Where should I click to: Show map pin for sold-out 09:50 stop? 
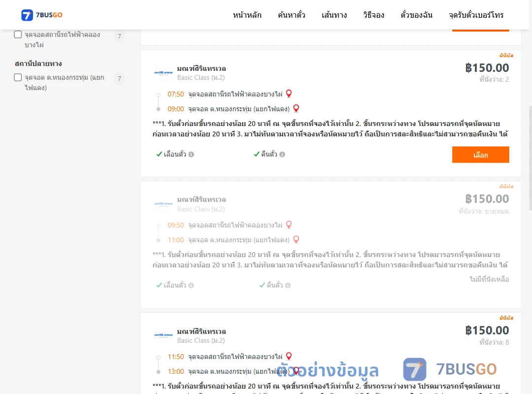click(x=289, y=225)
